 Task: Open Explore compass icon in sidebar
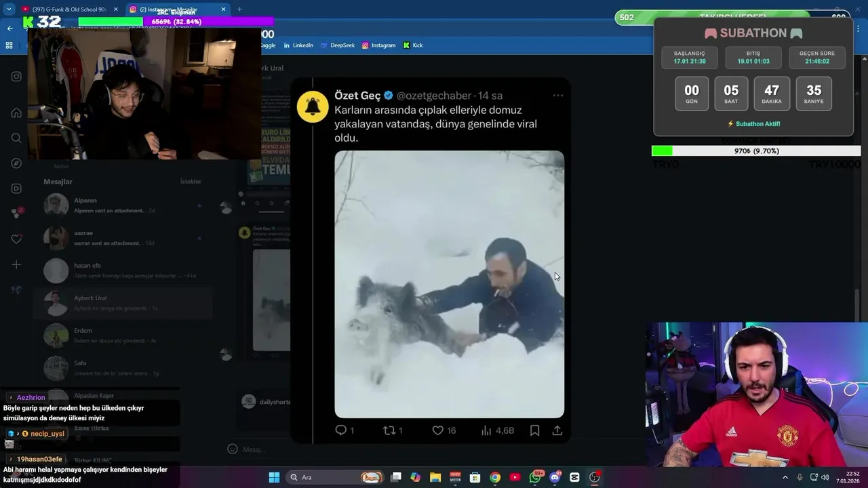click(16, 163)
